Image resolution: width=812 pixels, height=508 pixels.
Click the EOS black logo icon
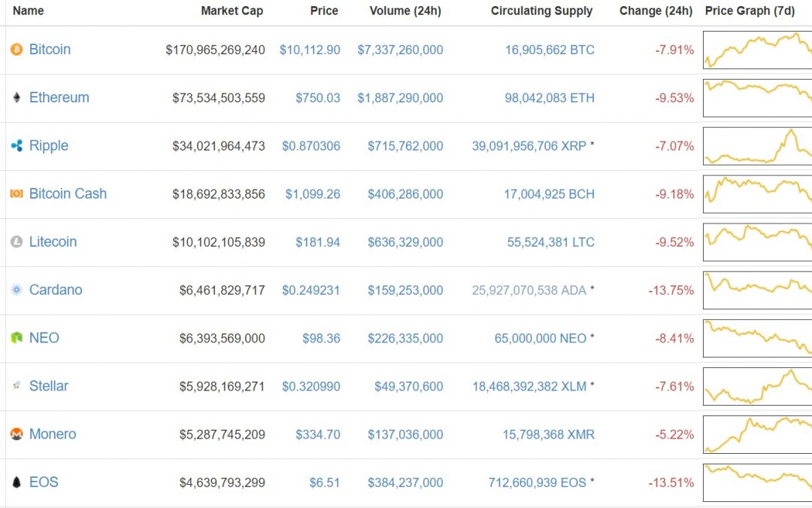point(15,482)
